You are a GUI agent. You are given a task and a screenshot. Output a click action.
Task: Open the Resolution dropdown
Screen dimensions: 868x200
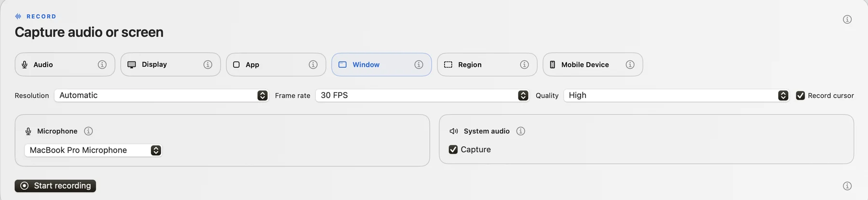click(x=161, y=95)
